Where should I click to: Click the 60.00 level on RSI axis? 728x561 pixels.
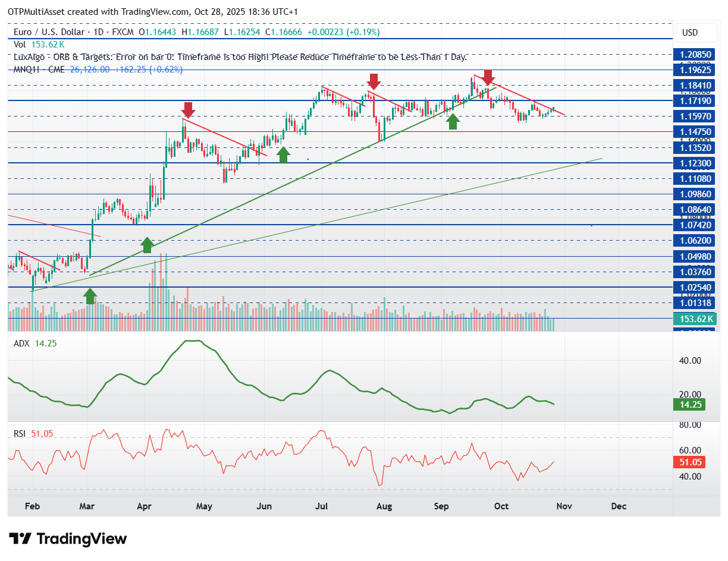[690, 450]
